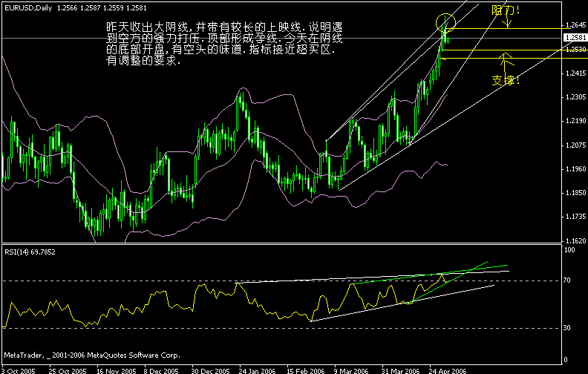
Task: Click the RSI scale value 30
Action: pyautogui.click(x=567, y=328)
